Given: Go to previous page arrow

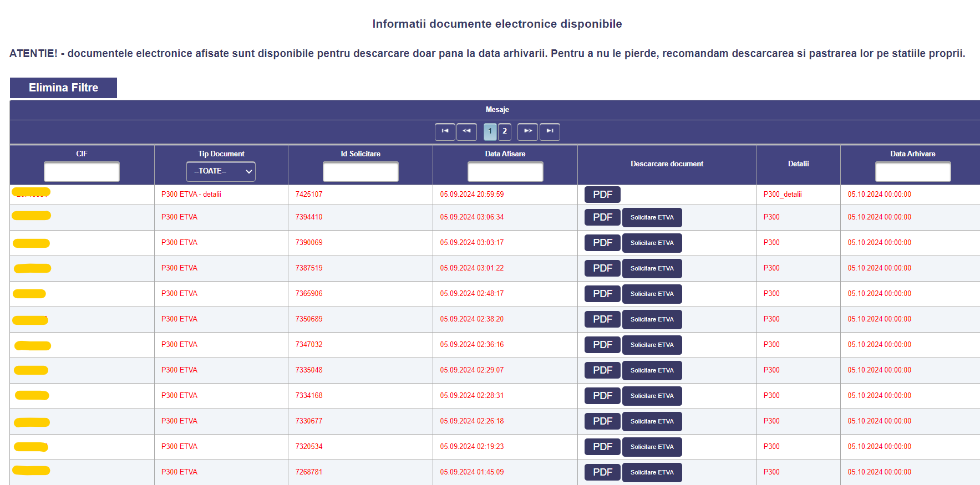Looking at the screenshot, I should coord(466,132).
